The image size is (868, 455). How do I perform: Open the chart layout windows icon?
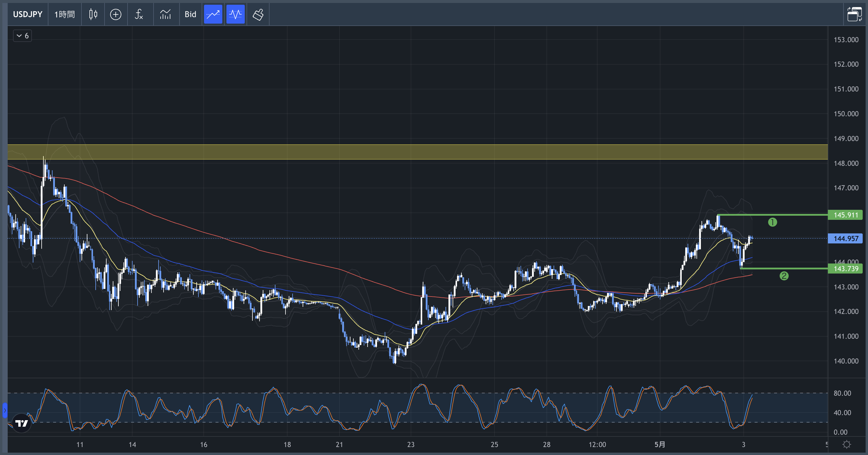pyautogui.click(x=854, y=14)
